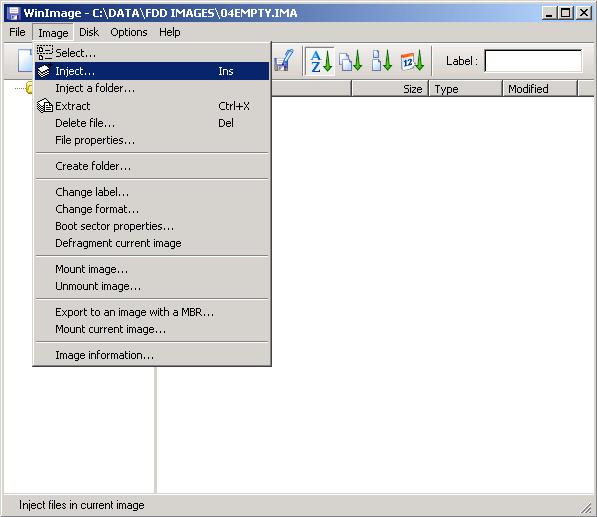Maximize the WinImage window
Screen dimensions: 597x517
click(565, 13)
